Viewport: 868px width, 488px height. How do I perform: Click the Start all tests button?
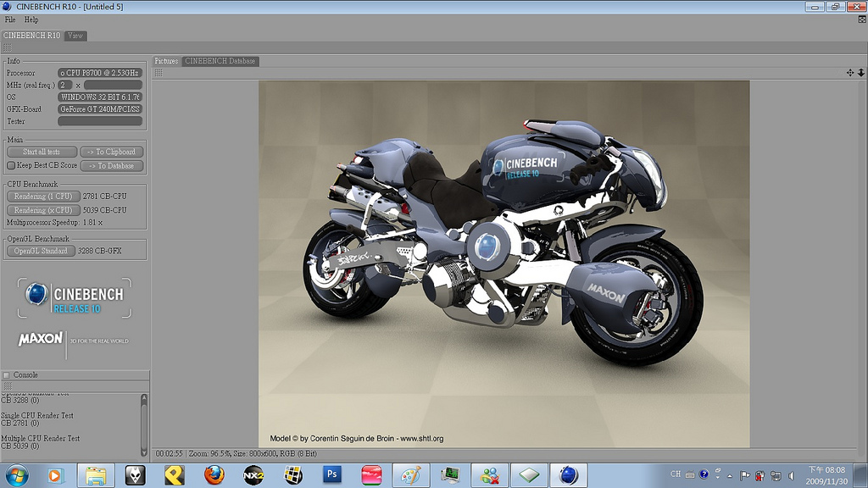pyautogui.click(x=42, y=152)
